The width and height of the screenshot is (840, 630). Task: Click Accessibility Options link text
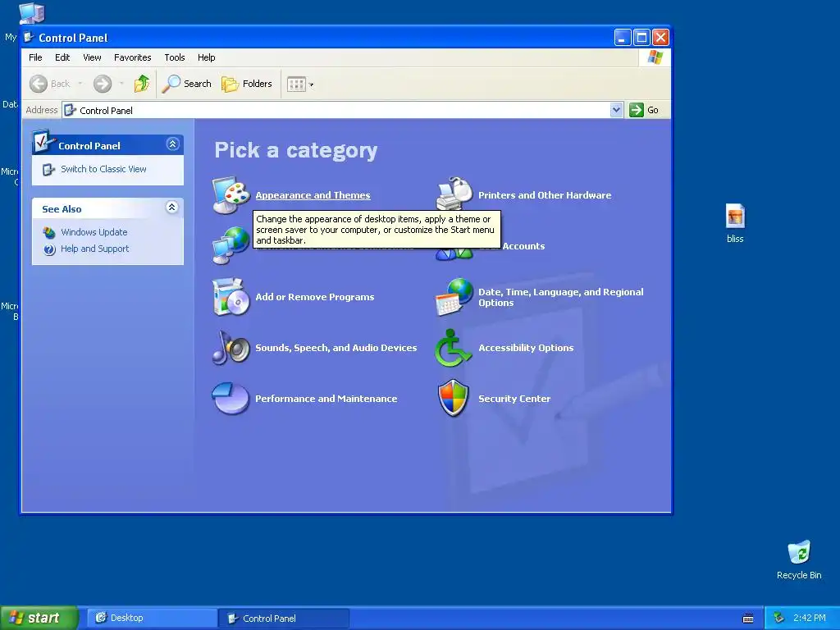(526, 348)
